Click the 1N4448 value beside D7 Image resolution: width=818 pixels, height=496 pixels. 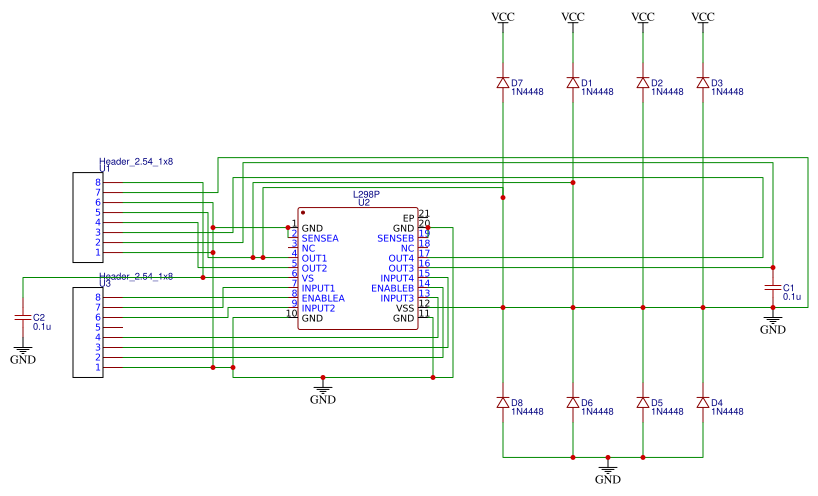click(527, 92)
